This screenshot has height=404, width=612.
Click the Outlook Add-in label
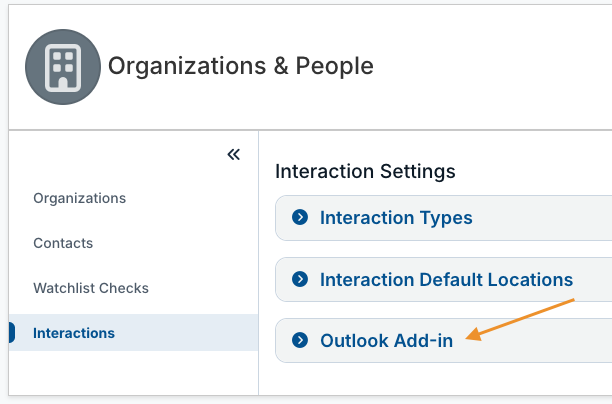[x=386, y=340]
